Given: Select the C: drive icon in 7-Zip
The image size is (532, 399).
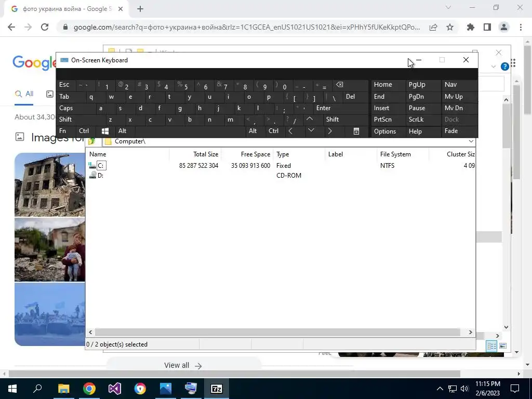Looking at the screenshot, I should (92, 166).
